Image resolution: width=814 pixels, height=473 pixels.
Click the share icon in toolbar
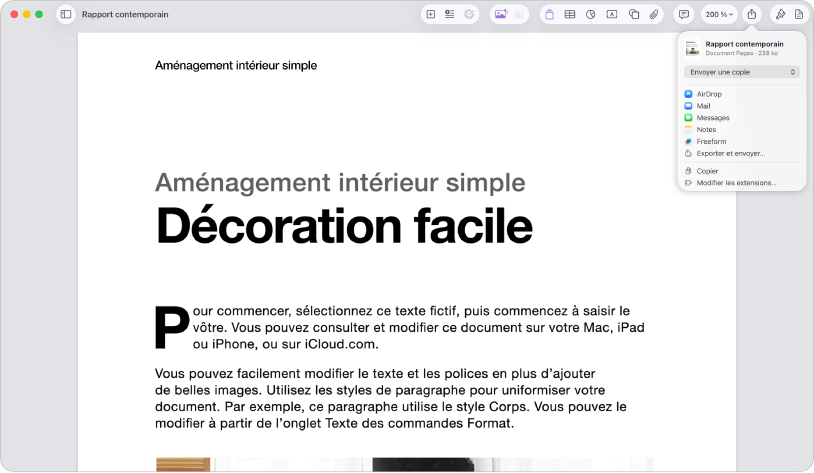coord(752,15)
